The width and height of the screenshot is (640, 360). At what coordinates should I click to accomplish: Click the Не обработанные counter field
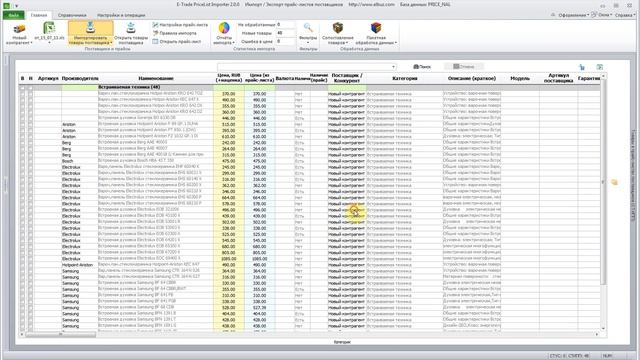[x=285, y=24]
